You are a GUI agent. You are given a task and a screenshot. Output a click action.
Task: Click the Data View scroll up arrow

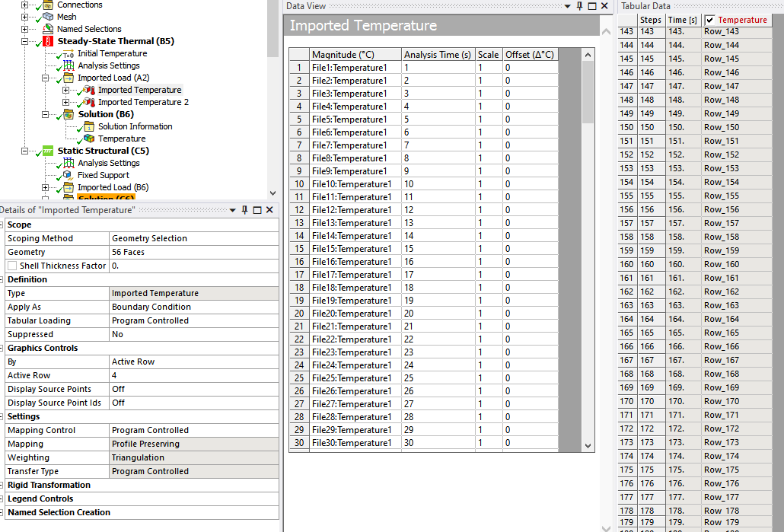tap(588, 55)
